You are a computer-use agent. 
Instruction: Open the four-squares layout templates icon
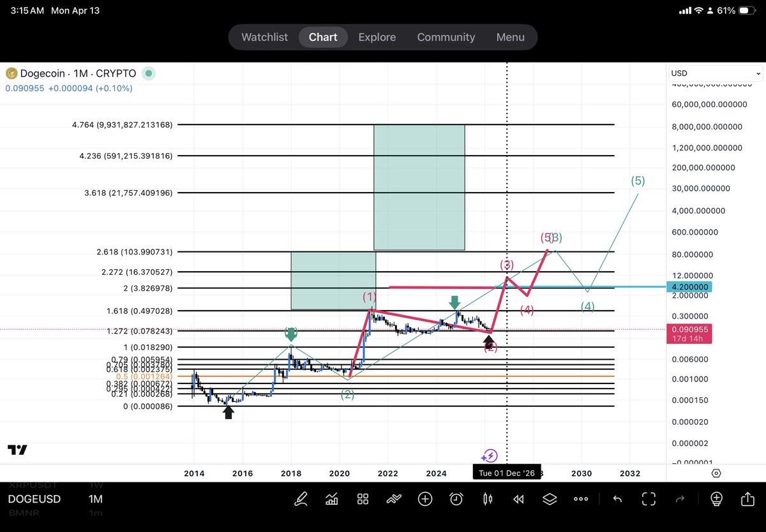click(x=363, y=499)
